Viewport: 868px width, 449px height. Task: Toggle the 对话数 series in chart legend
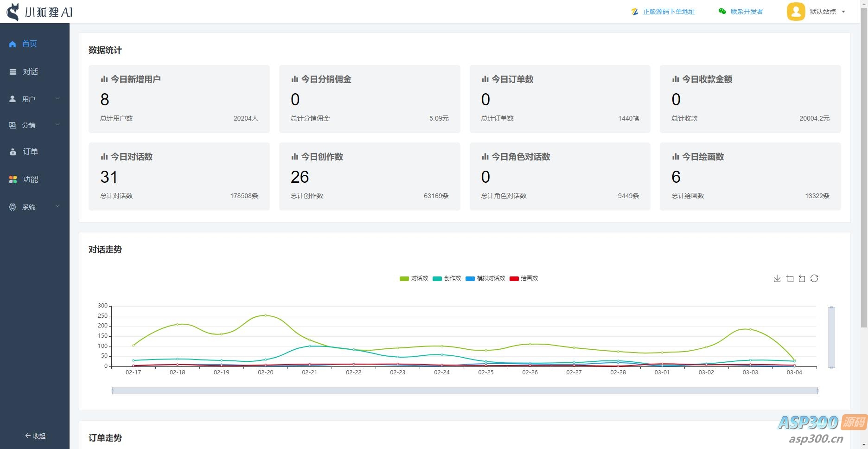[414, 278]
